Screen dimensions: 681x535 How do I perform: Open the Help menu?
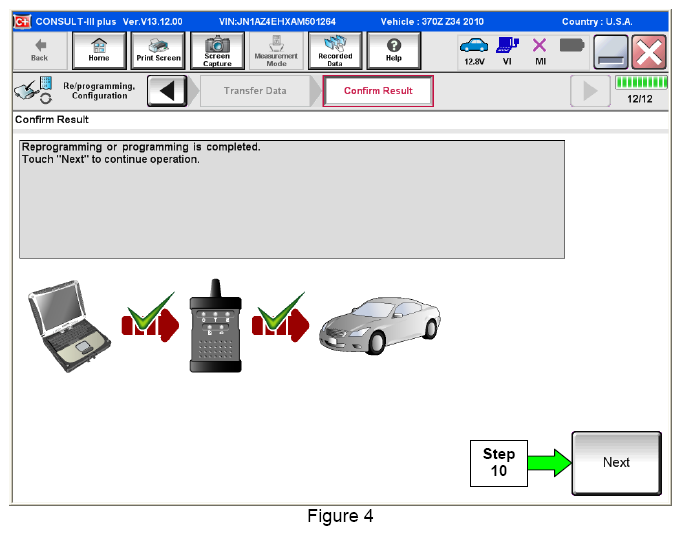coord(393,50)
